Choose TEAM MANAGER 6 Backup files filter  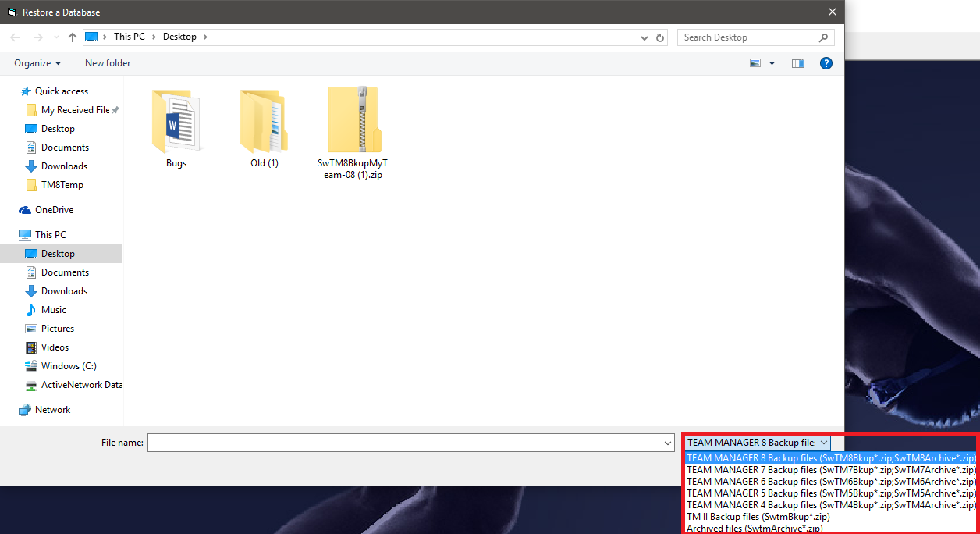[x=831, y=482]
